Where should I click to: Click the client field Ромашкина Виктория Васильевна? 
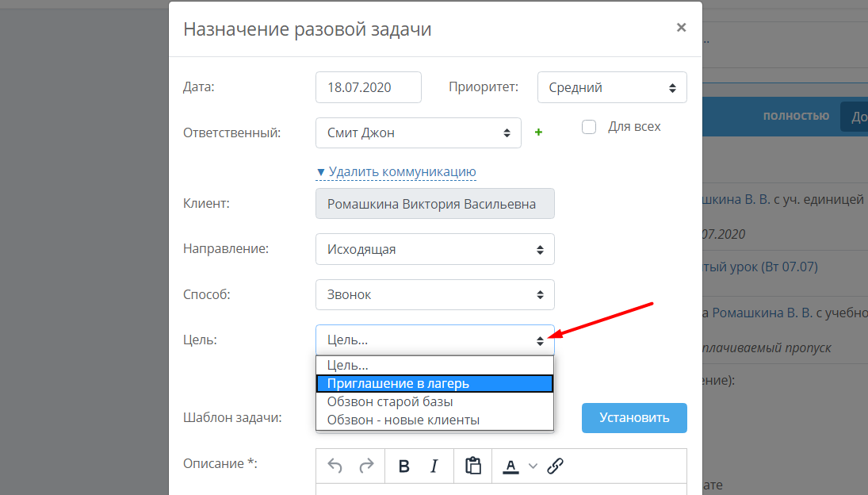(434, 203)
